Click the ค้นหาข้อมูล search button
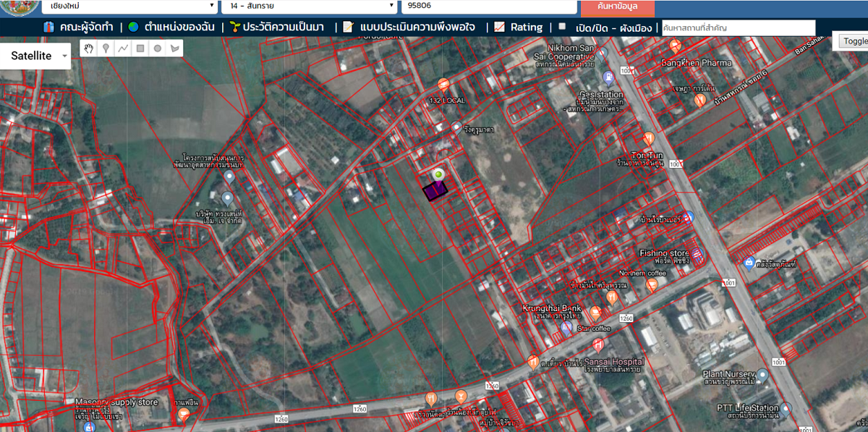 point(618,7)
